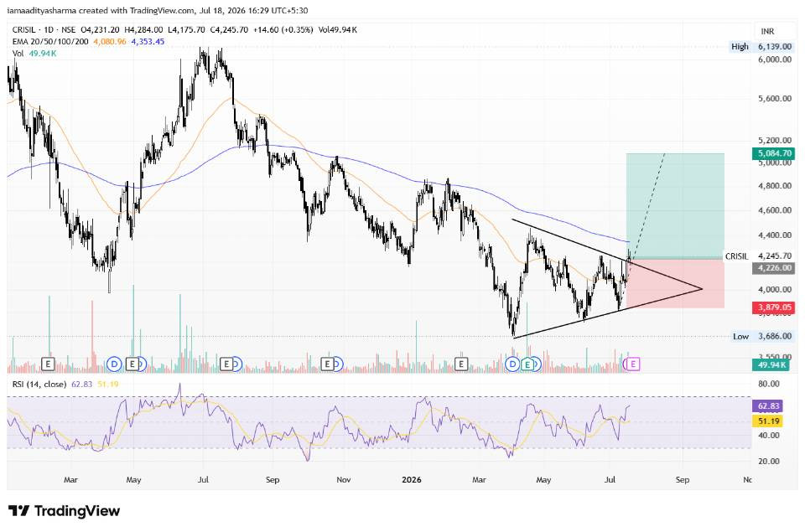Click the 3,879.05 stop price label
805x532 pixels.
coord(774,307)
